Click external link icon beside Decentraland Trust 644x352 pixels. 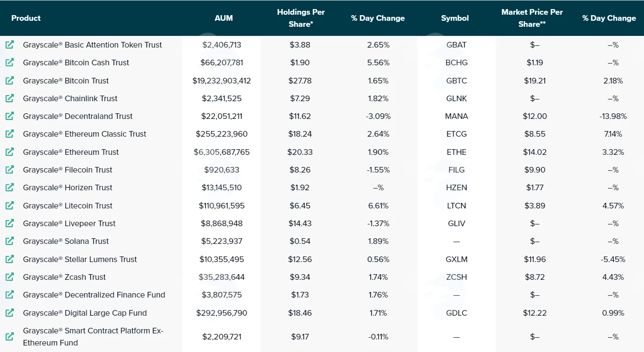pyautogui.click(x=10, y=116)
